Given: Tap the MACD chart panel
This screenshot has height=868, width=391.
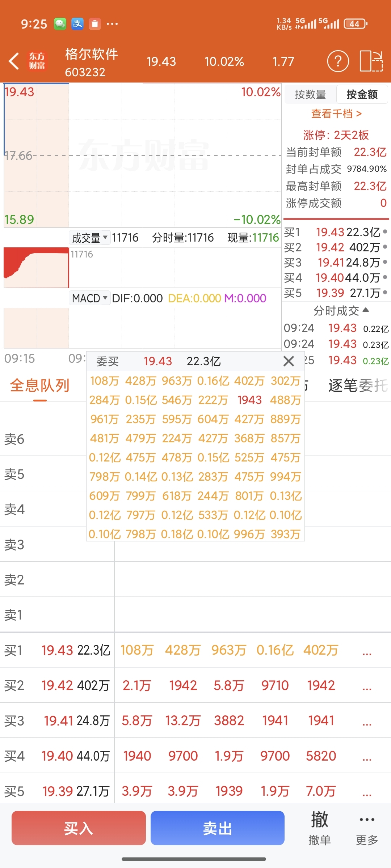Looking at the screenshot, I should pyautogui.click(x=143, y=328).
